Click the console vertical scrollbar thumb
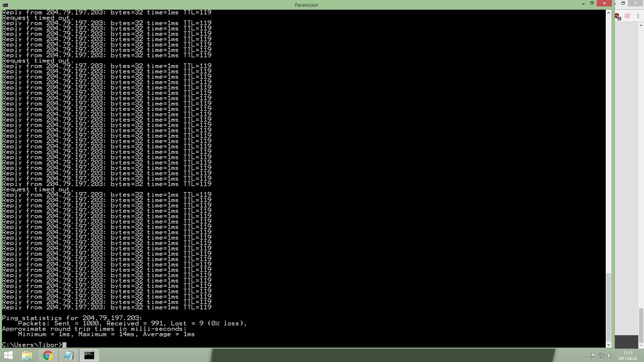 (x=608, y=307)
